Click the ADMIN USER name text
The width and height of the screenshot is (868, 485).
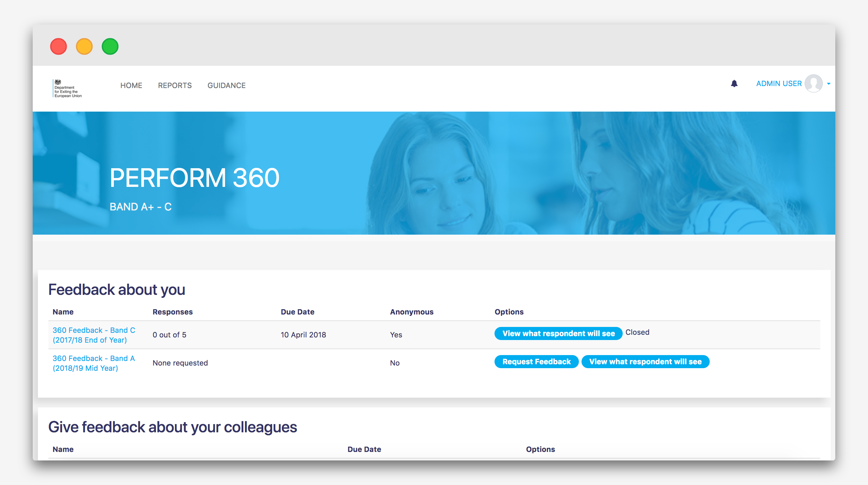pos(778,84)
